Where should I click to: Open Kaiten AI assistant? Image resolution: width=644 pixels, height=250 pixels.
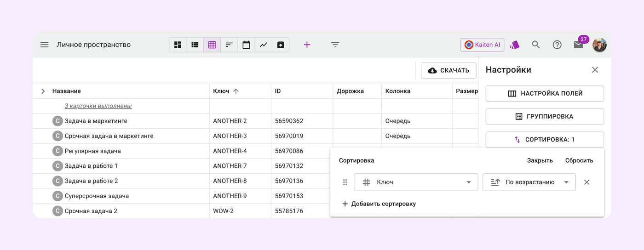(x=482, y=45)
